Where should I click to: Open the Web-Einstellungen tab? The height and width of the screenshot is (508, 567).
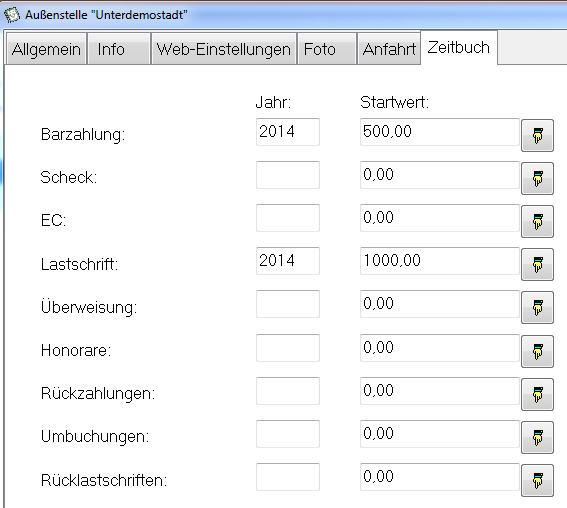click(x=224, y=49)
